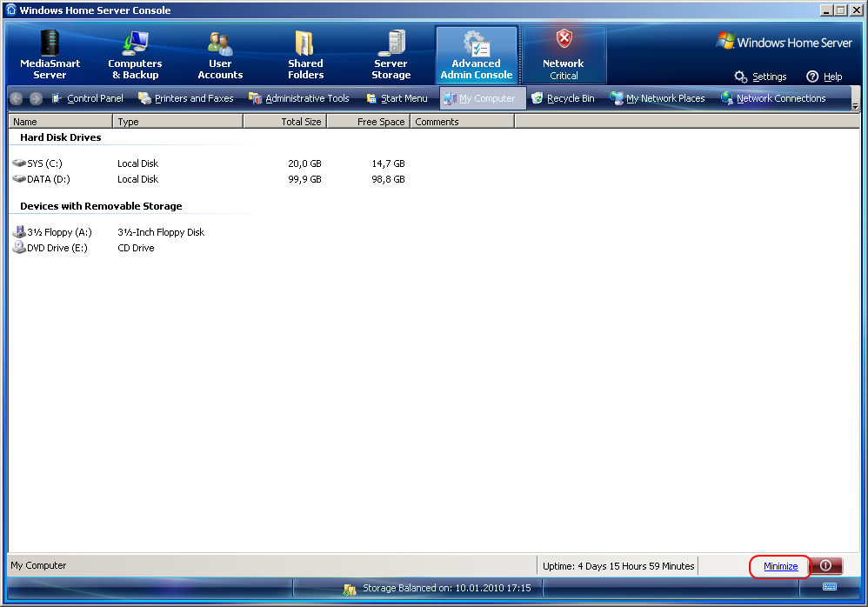This screenshot has height=607, width=868.
Task: Select the 'SYS (C:)' drive name
Action: (x=45, y=163)
